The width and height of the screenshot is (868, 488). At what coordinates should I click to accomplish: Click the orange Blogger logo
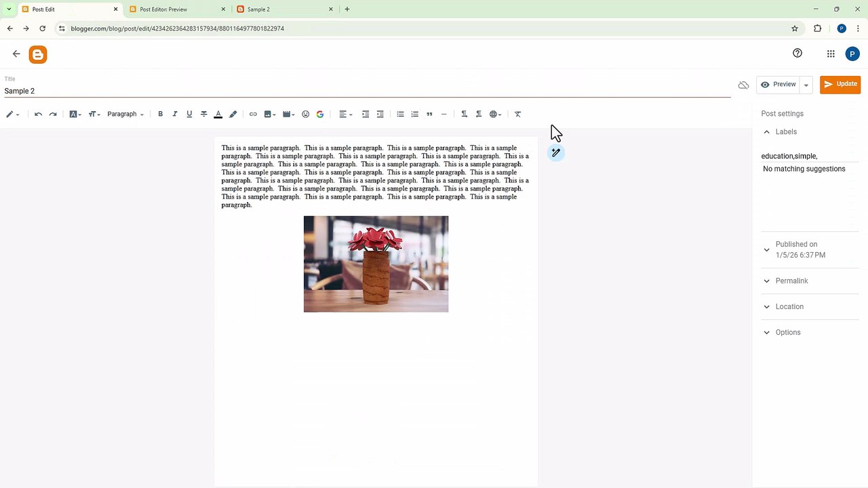38,55
